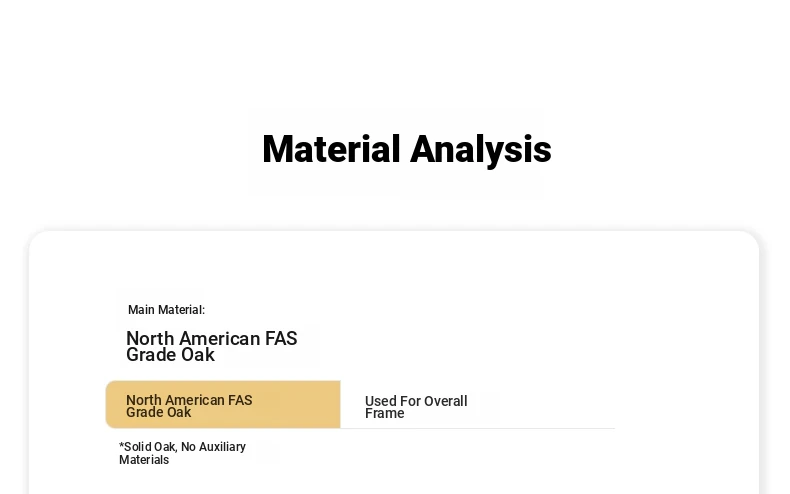Viewport: 790px width, 494px height.
Task: Click "North American FAS" inside the gold bar
Action: click(189, 400)
